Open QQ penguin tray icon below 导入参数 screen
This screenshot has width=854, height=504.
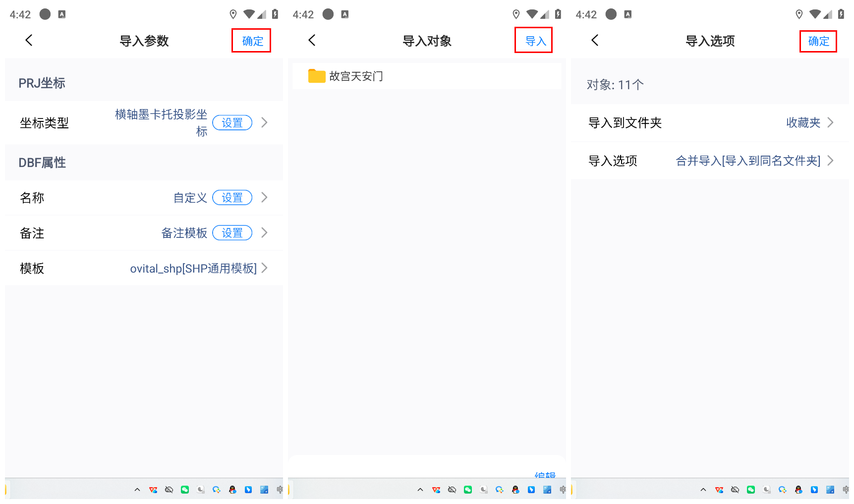point(232,490)
